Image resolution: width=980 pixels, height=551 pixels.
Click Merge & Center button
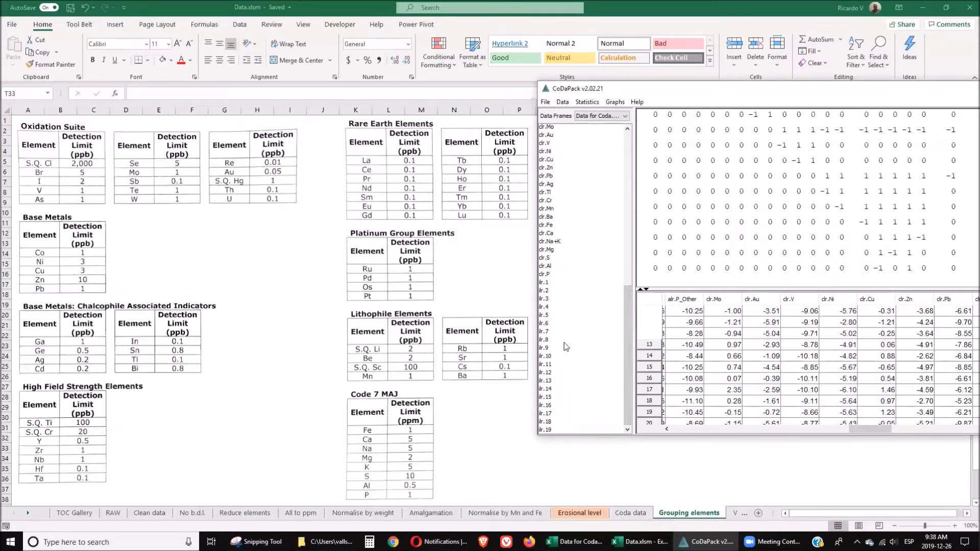297,60
